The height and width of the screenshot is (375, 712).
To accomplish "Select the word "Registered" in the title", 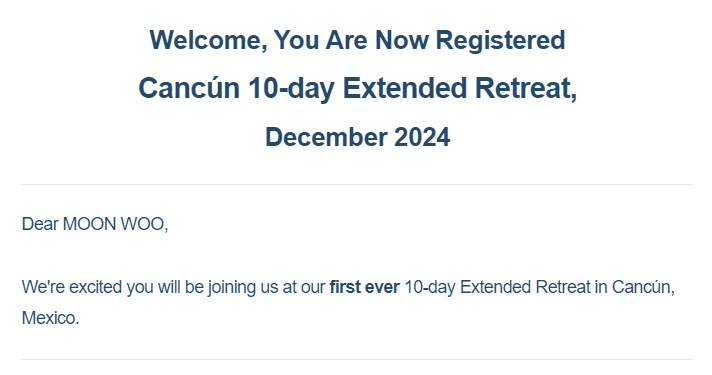I will tap(500, 41).
